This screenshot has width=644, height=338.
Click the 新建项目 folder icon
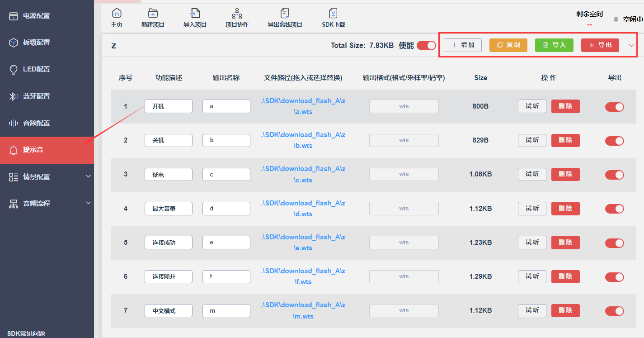click(153, 13)
